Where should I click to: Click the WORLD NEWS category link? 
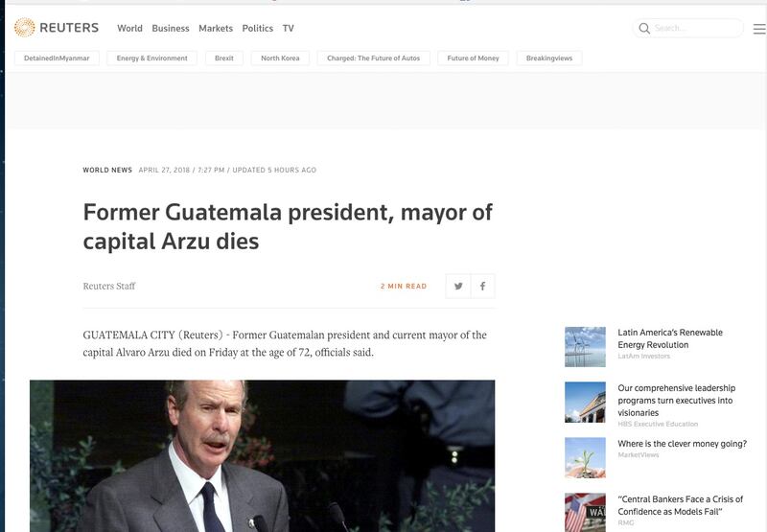point(107,171)
